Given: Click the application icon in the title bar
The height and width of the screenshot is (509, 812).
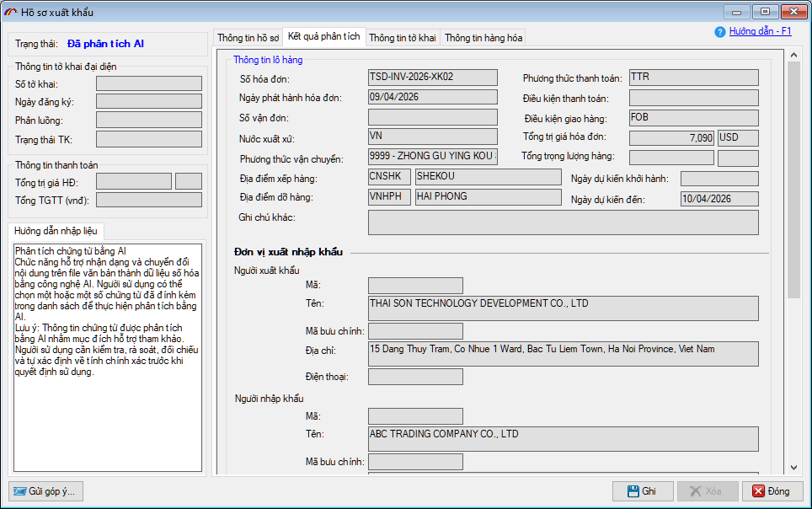Looking at the screenshot, I should (11, 12).
